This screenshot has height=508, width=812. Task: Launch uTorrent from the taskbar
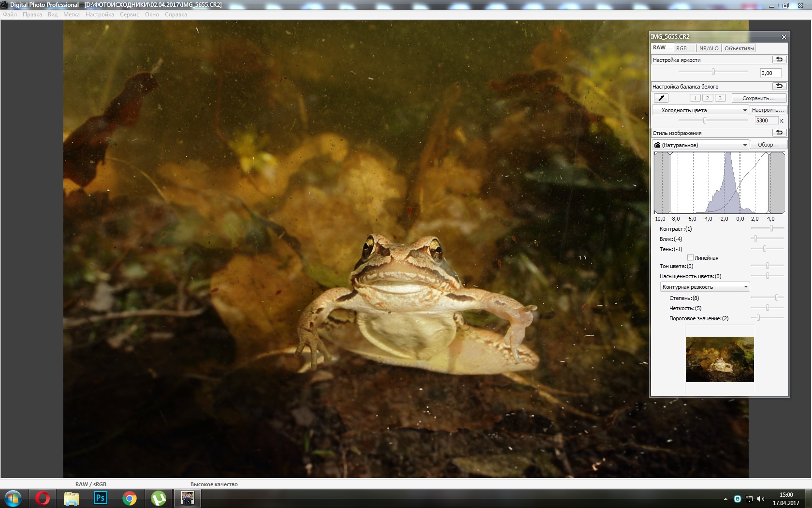[158, 498]
